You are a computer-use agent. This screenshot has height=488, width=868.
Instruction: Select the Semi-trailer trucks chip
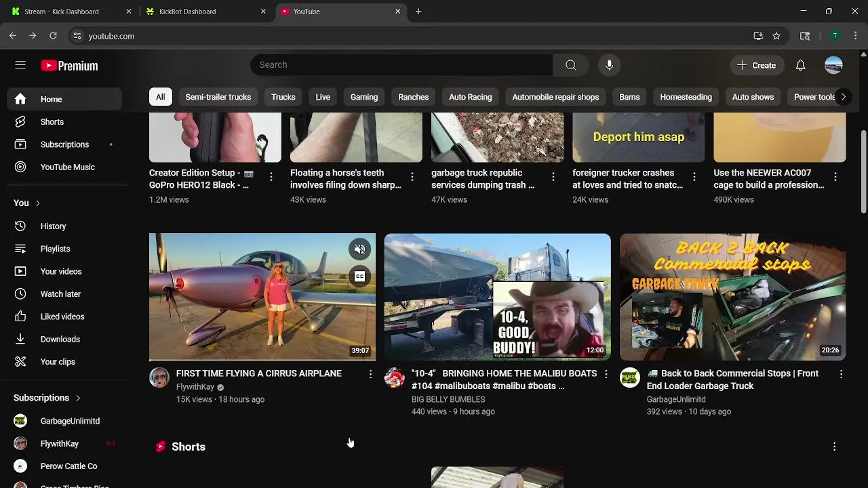(218, 97)
